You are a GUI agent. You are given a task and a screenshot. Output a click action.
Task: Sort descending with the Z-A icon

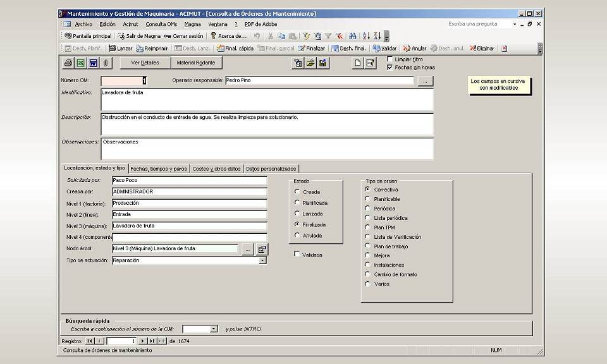click(377, 36)
